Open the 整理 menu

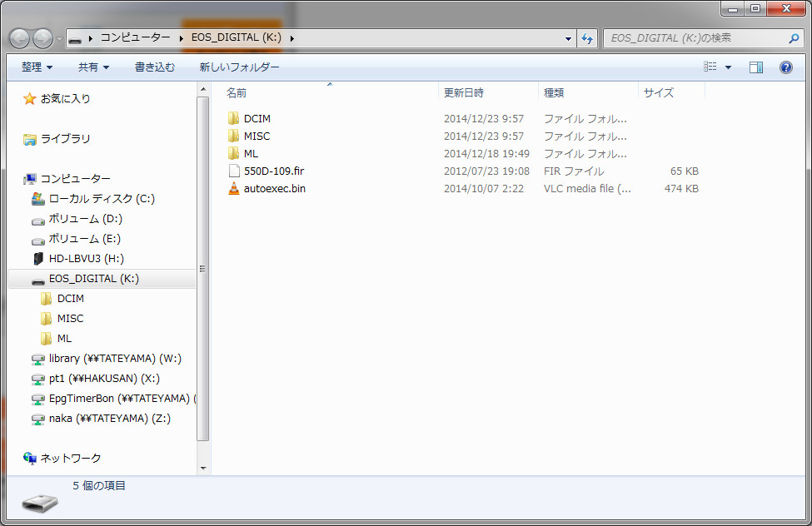[x=37, y=67]
